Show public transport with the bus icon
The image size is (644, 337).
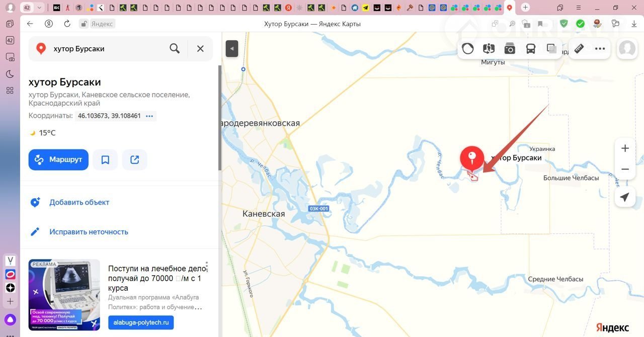(x=531, y=49)
